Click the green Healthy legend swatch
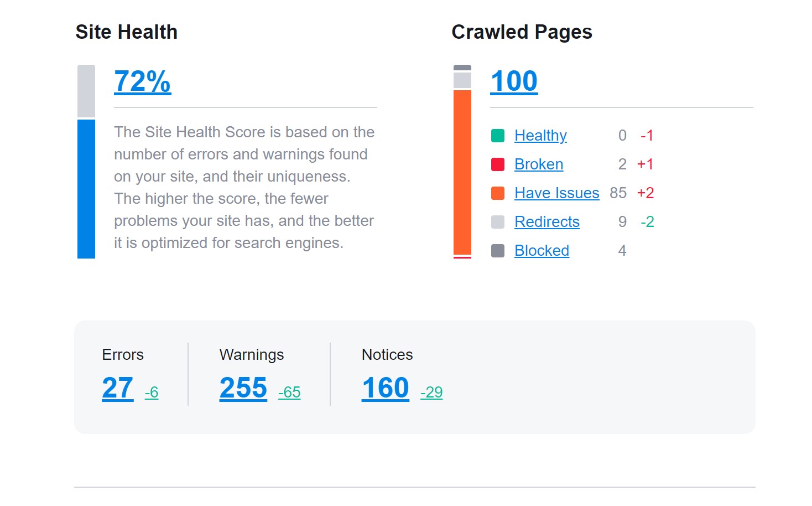 point(498,136)
